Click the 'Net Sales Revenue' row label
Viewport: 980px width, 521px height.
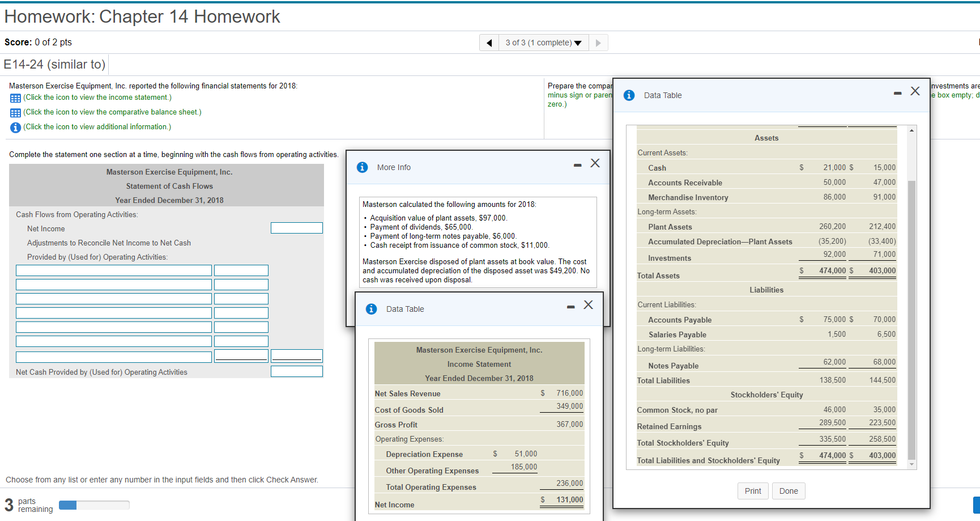[x=407, y=394]
